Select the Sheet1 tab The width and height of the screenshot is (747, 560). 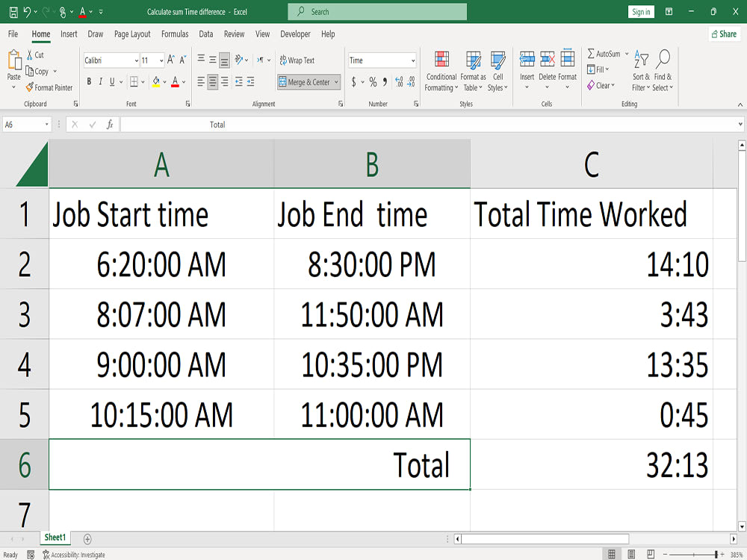[x=55, y=538]
